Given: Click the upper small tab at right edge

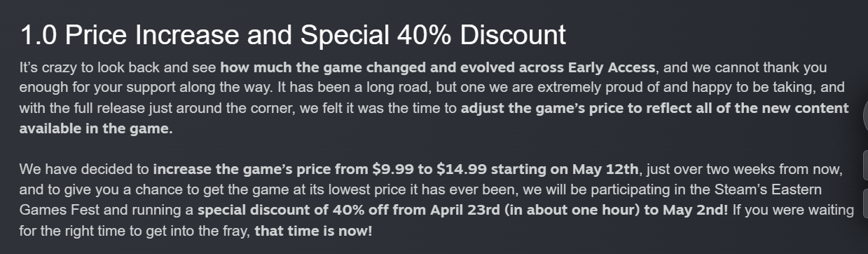Looking at the screenshot, I should 865,165.
